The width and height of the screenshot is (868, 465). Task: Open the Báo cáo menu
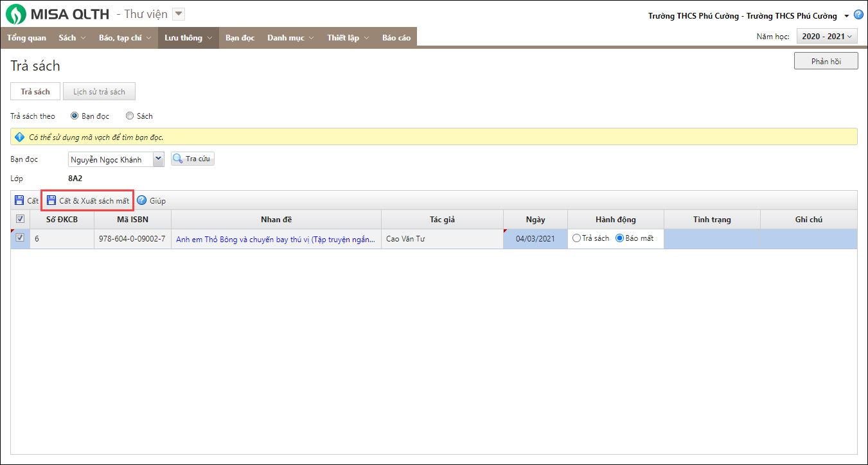point(396,38)
